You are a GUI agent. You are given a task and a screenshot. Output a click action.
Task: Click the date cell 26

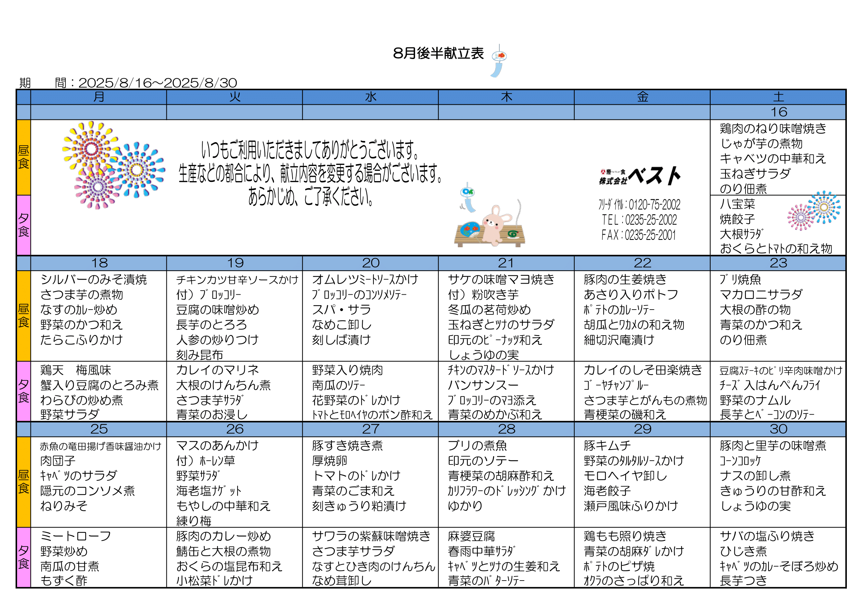click(234, 430)
